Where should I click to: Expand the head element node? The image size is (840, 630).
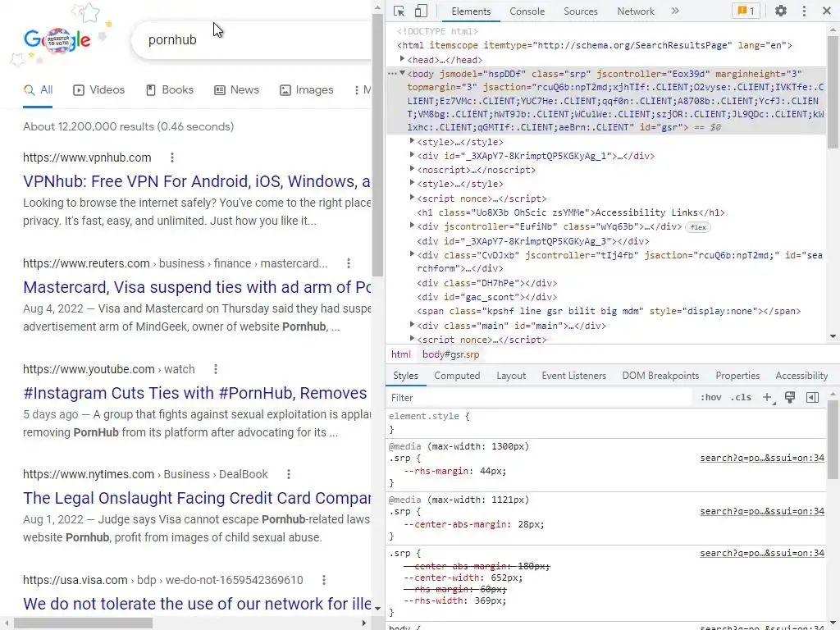(x=402, y=59)
